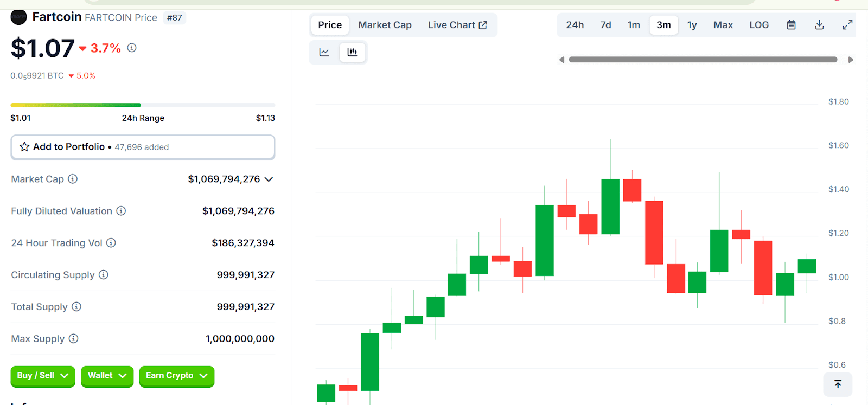The image size is (868, 405).
Task: Click the Total Supply label
Action: pyautogui.click(x=39, y=307)
